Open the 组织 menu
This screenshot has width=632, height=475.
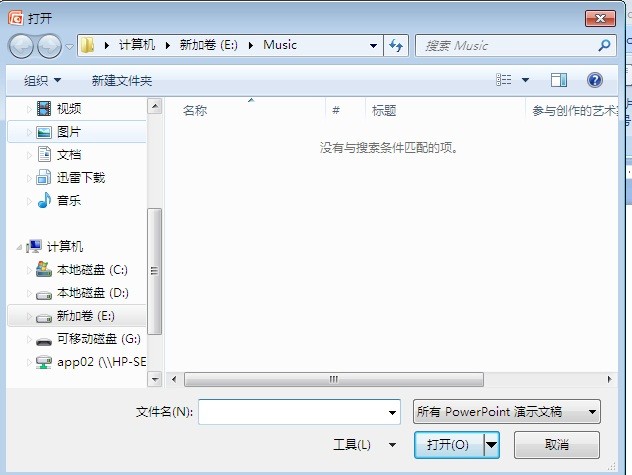(x=42, y=81)
